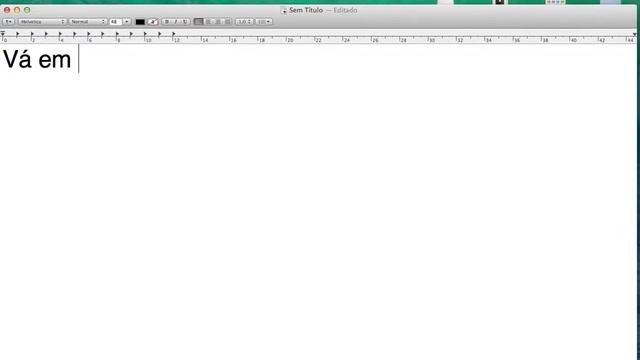
Task: Click the right margin marker on the ruler
Action: pyautogui.click(x=634, y=34)
